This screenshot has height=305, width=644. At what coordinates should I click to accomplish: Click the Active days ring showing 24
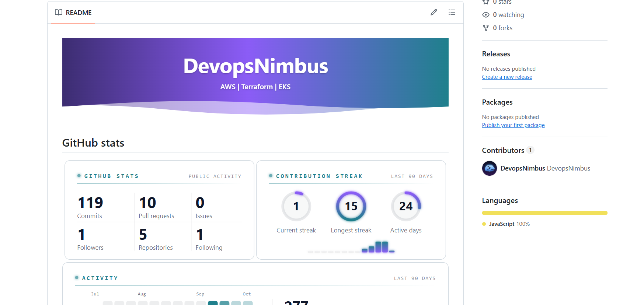coord(406,206)
